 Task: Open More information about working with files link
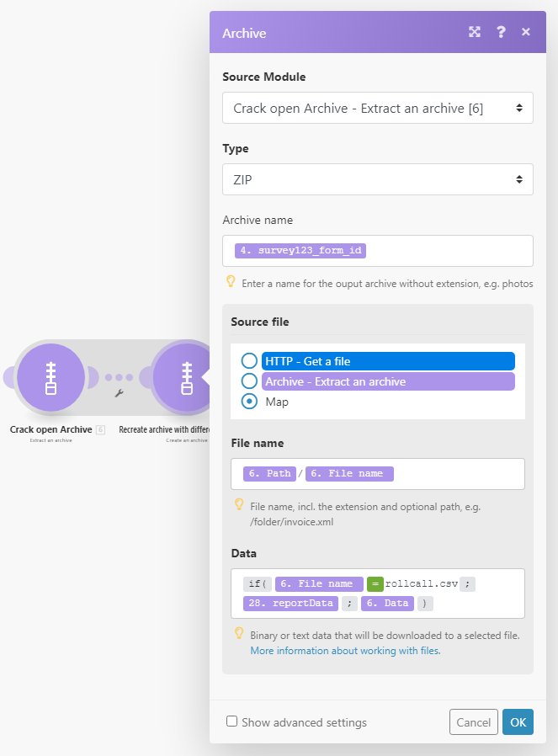tap(345, 650)
